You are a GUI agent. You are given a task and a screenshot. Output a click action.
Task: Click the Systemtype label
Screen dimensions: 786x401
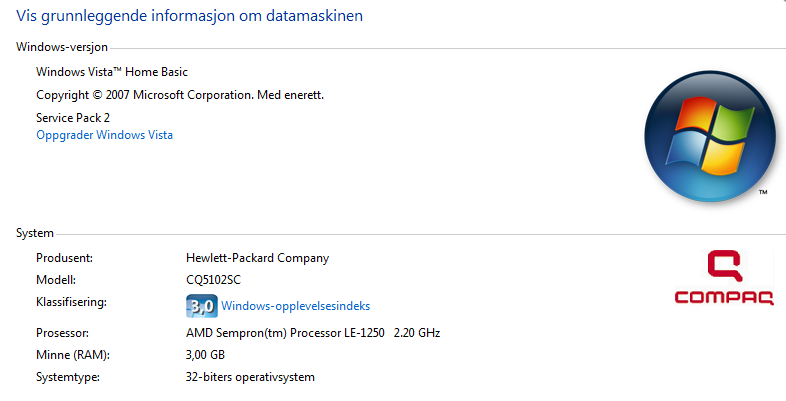(x=68, y=377)
